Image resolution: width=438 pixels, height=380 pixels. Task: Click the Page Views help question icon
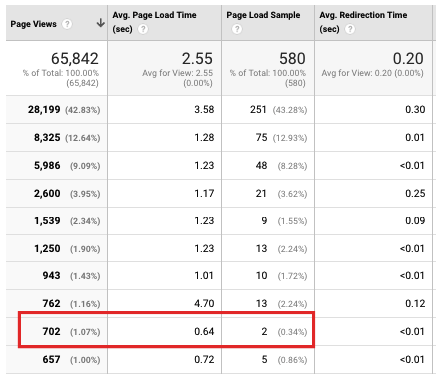click(67, 24)
